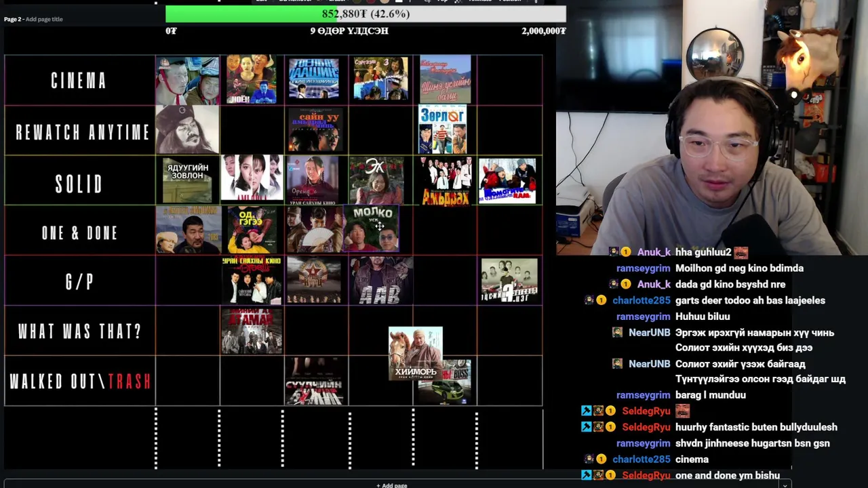Select the "ААВ" poster in G/P row

(x=380, y=281)
